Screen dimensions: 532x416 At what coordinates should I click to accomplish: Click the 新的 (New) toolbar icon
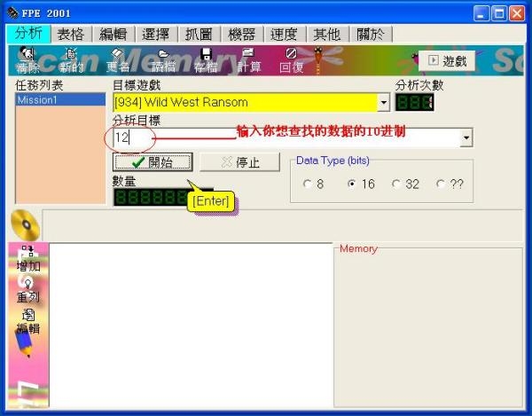point(72,60)
